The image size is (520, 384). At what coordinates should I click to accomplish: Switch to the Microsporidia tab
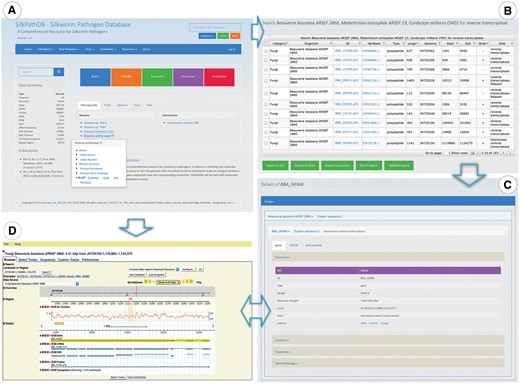pyautogui.click(x=89, y=105)
